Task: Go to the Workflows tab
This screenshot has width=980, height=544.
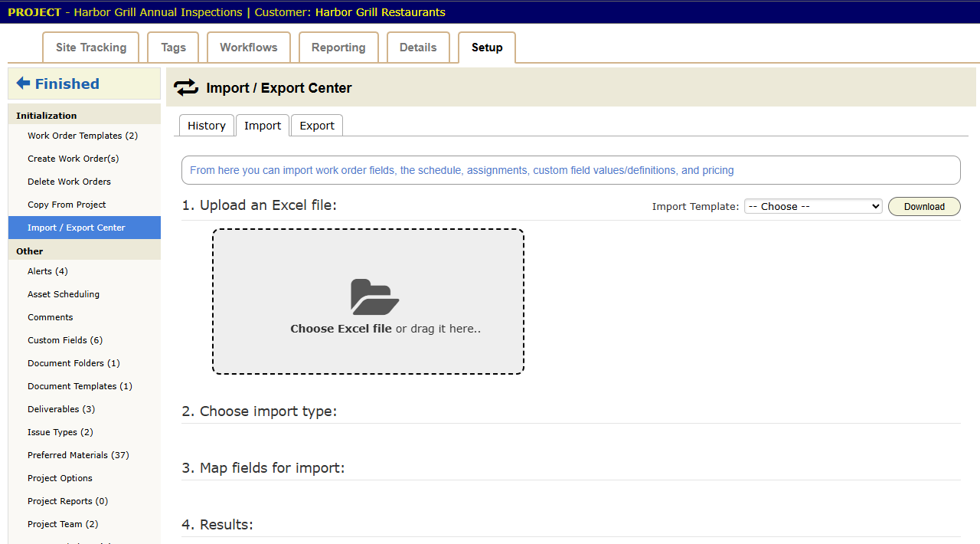Action: [249, 48]
